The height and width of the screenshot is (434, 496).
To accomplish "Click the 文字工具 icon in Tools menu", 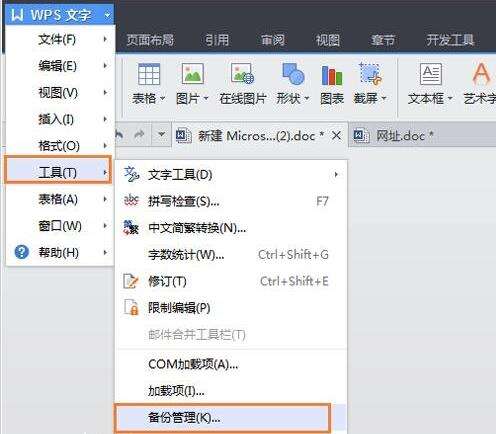I will tap(131, 174).
